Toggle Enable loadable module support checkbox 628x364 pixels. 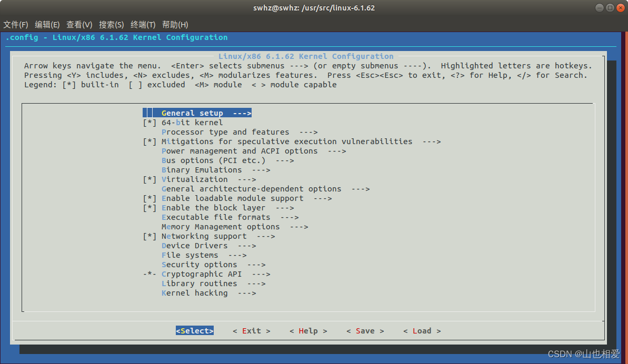150,198
